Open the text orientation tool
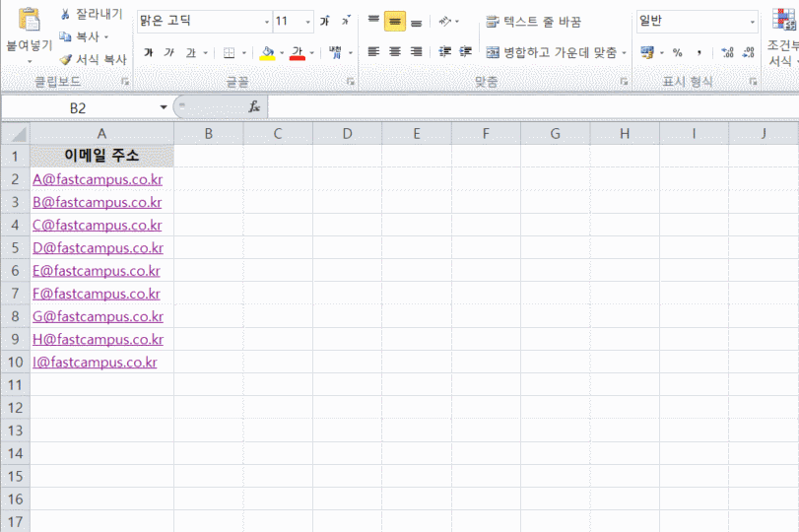This screenshot has width=799, height=532. point(445,21)
